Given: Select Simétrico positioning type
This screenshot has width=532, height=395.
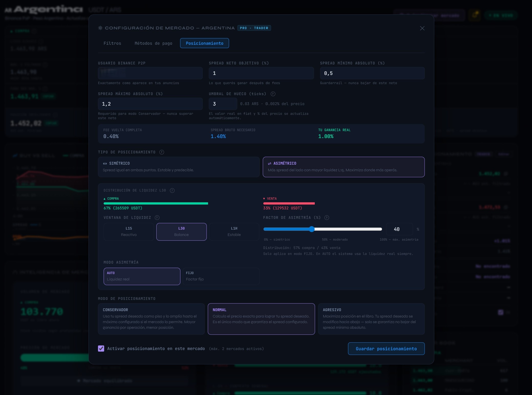Looking at the screenshot, I should (179, 167).
